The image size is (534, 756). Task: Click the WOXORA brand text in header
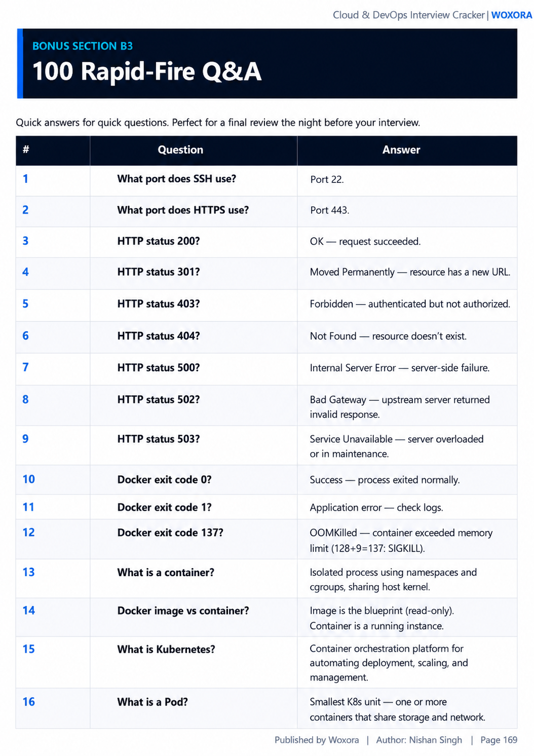511,15
